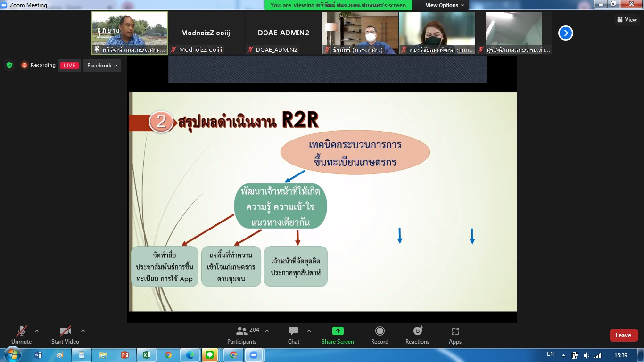Open LINE from the taskbar
This screenshot has width=644, height=362.
[210, 355]
